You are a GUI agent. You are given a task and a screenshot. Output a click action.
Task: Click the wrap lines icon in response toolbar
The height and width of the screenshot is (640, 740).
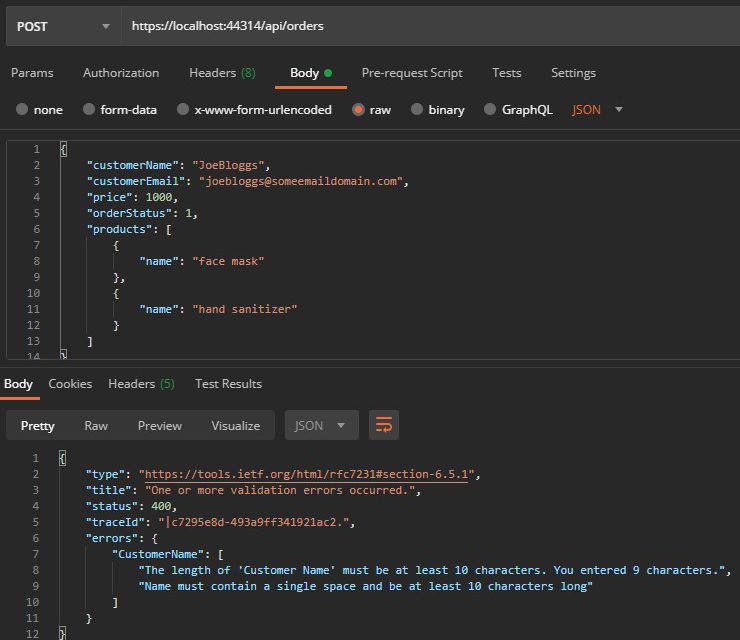pos(384,425)
